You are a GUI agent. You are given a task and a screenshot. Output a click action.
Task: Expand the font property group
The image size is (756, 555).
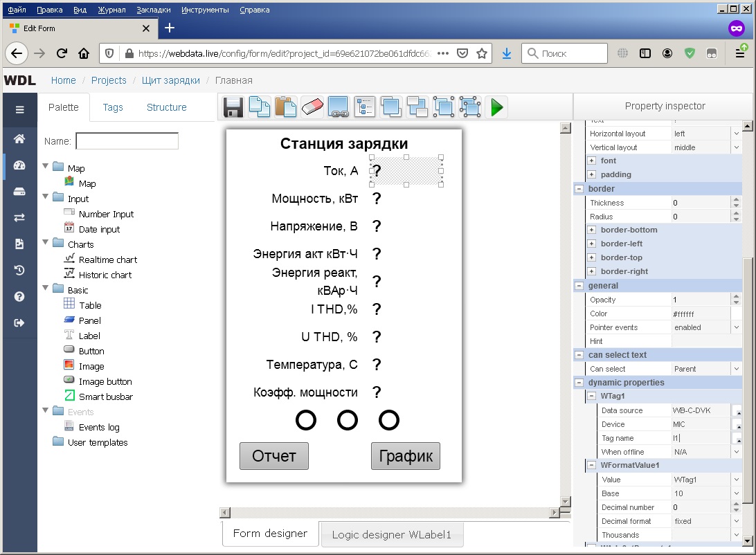[x=592, y=161]
